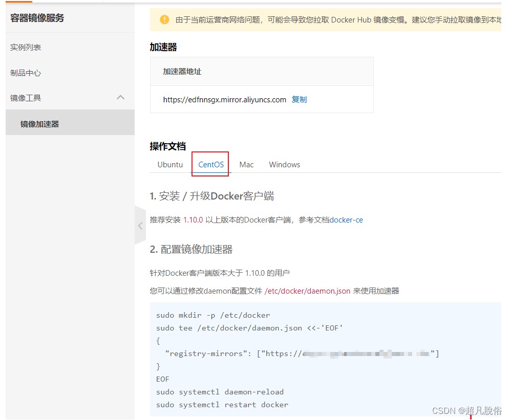Click the Docker Hub notice banner text
Viewport: 510px width, 420px height.
[x=338, y=20]
